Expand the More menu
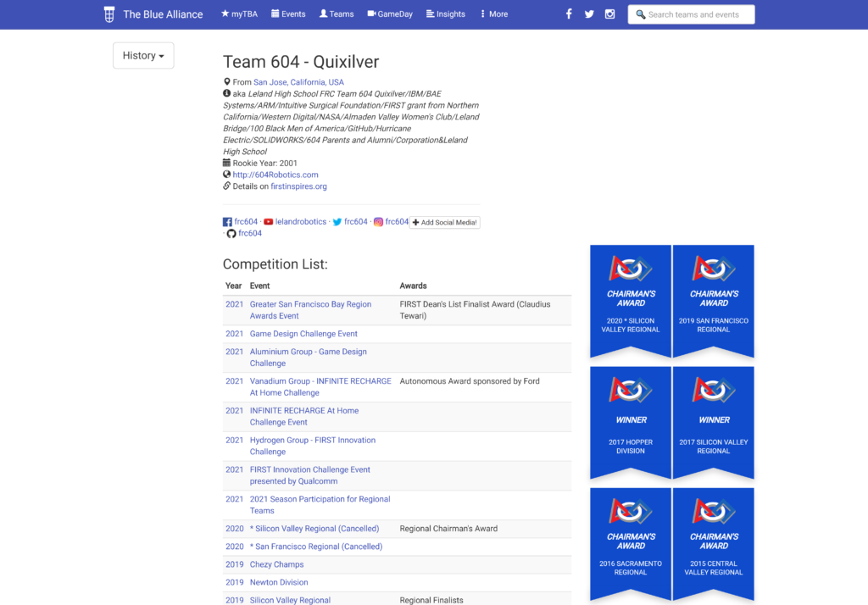The image size is (868, 605). click(494, 14)
